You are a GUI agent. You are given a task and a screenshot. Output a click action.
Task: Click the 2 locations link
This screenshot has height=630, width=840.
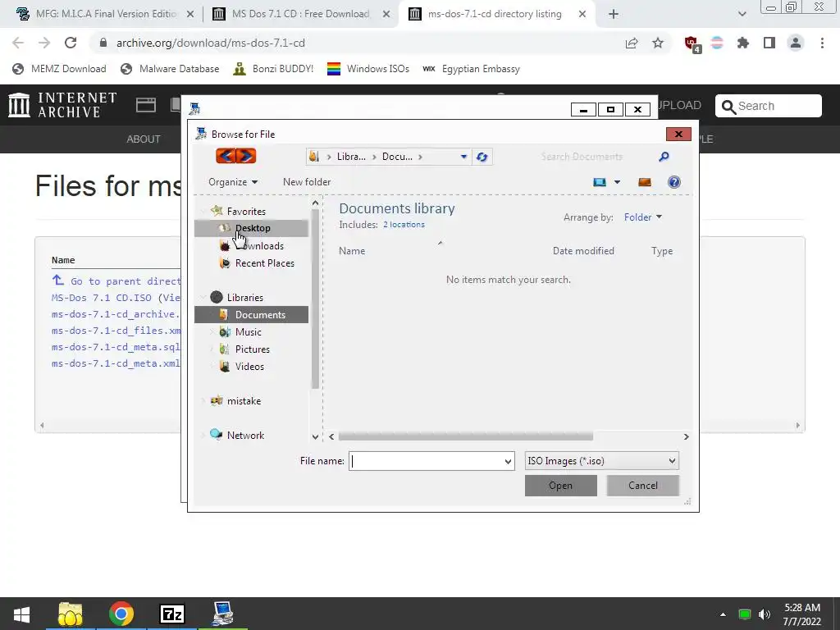(x=404, y=225)
